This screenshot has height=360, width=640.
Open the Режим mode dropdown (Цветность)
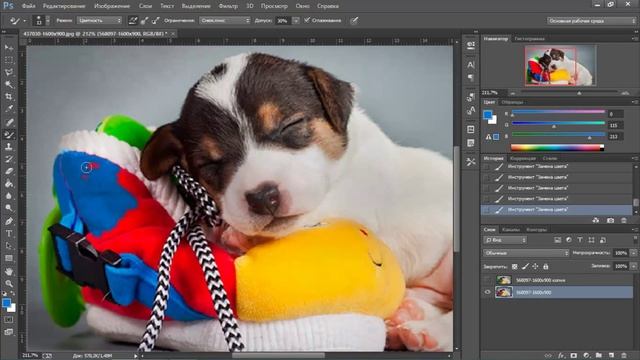[x=100, y=20]
